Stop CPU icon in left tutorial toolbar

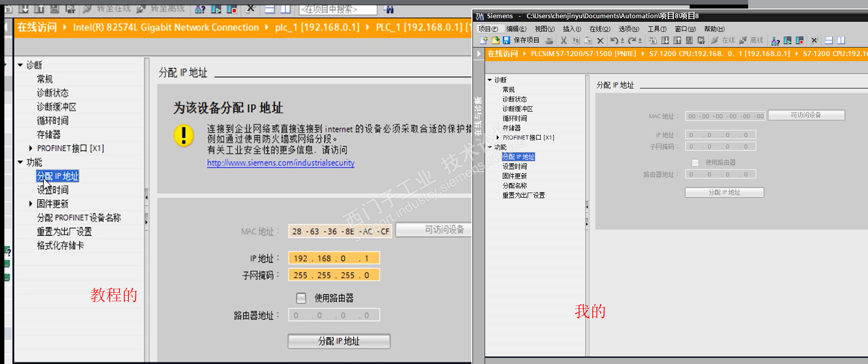(232, 9)
